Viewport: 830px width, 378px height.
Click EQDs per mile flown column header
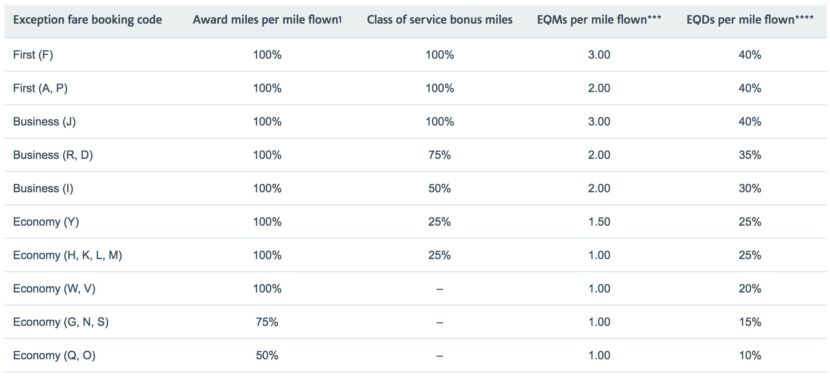[750, 20]
